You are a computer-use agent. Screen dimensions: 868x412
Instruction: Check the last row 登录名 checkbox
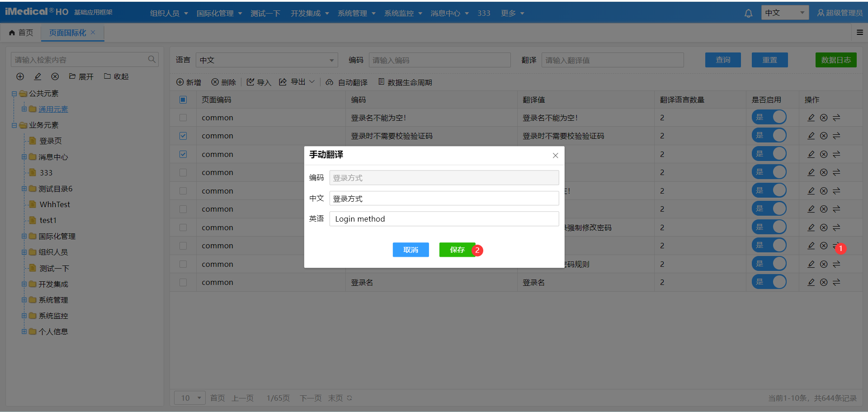pyautogui.click(x=183, y=282)
